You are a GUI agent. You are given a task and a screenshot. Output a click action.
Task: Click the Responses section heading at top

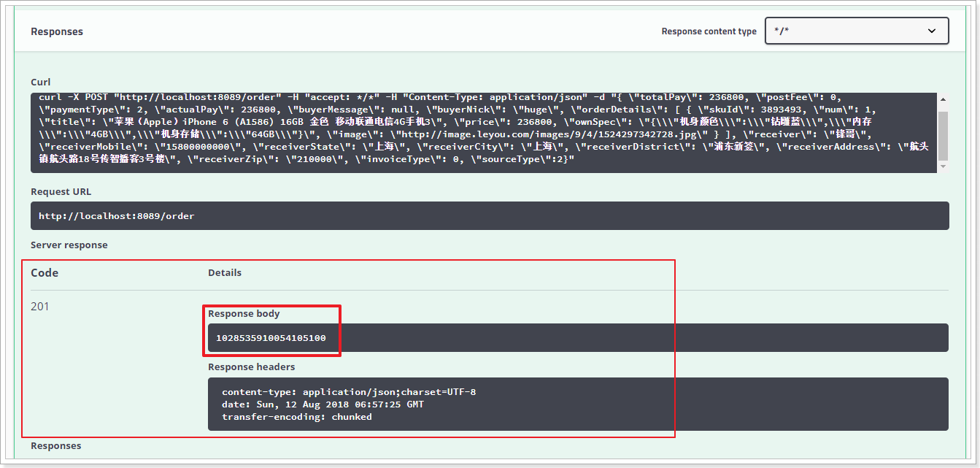[57, 31]
